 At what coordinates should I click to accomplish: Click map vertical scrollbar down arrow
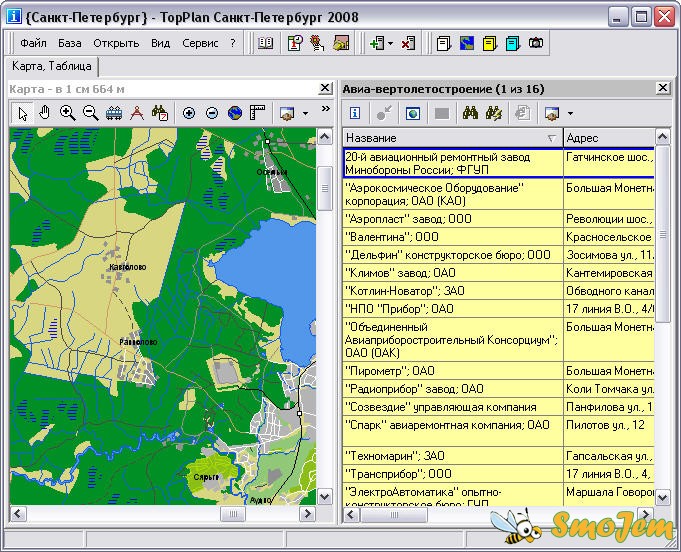324,496
